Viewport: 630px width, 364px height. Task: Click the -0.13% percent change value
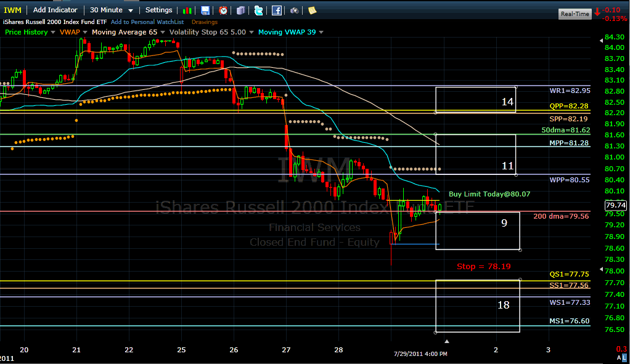pyautogui.click(x=616, y=18)
